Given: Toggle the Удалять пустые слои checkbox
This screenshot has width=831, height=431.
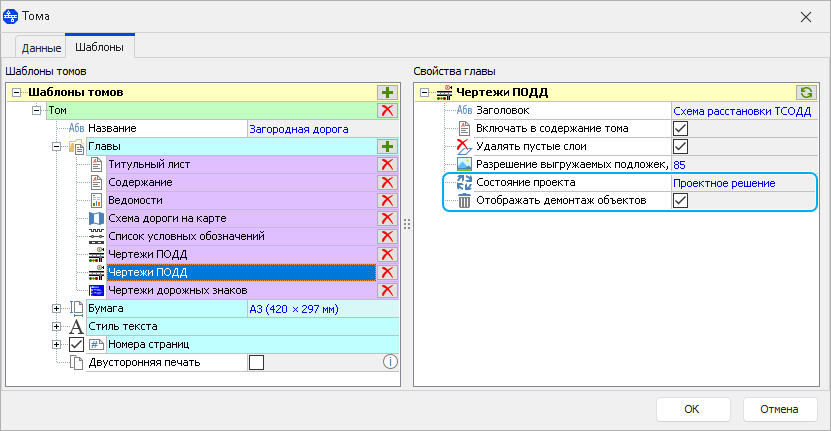Looking at the screenshot, I should (x=680, y=146).
